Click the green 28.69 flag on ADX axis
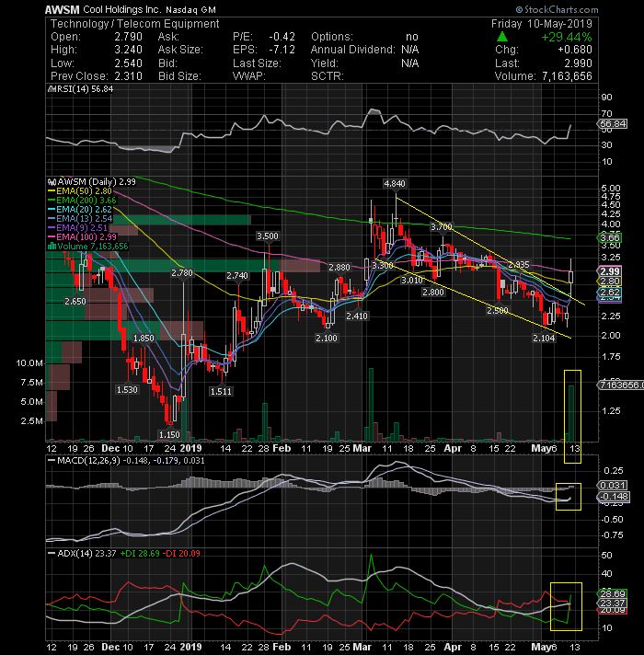This screenshot has height=655, width=644. coord(612,593)
